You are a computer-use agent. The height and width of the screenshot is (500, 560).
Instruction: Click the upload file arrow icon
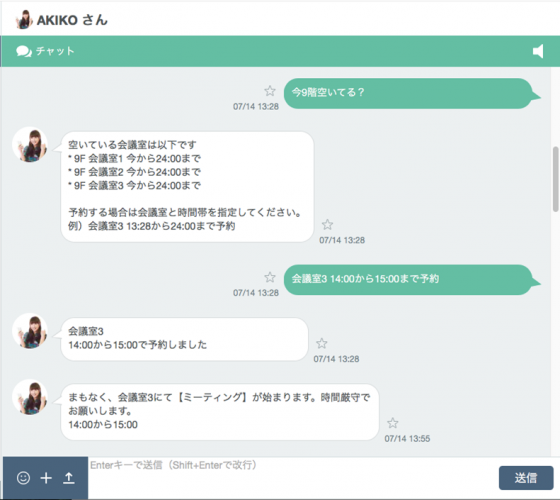point(69,478)
